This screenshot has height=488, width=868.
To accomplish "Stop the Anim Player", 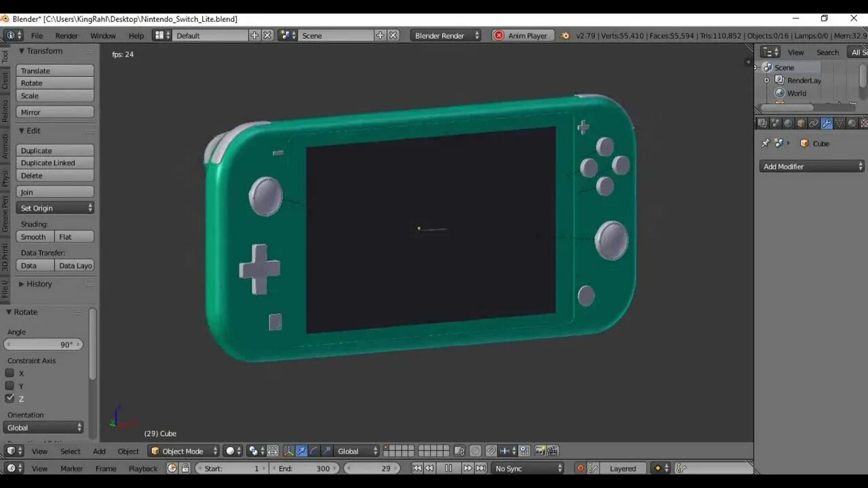I will 523,35.
